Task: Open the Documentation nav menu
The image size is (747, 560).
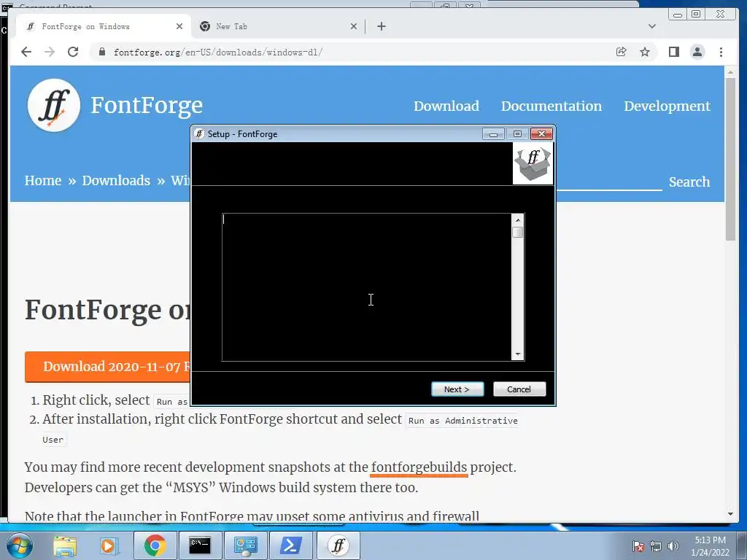Action: 551,106
